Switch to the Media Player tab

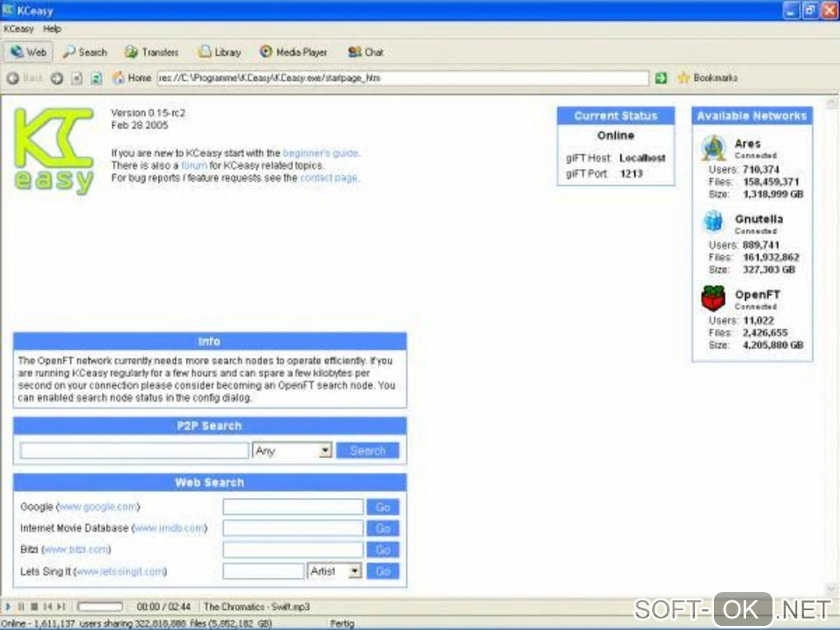[x=293, y=53]
